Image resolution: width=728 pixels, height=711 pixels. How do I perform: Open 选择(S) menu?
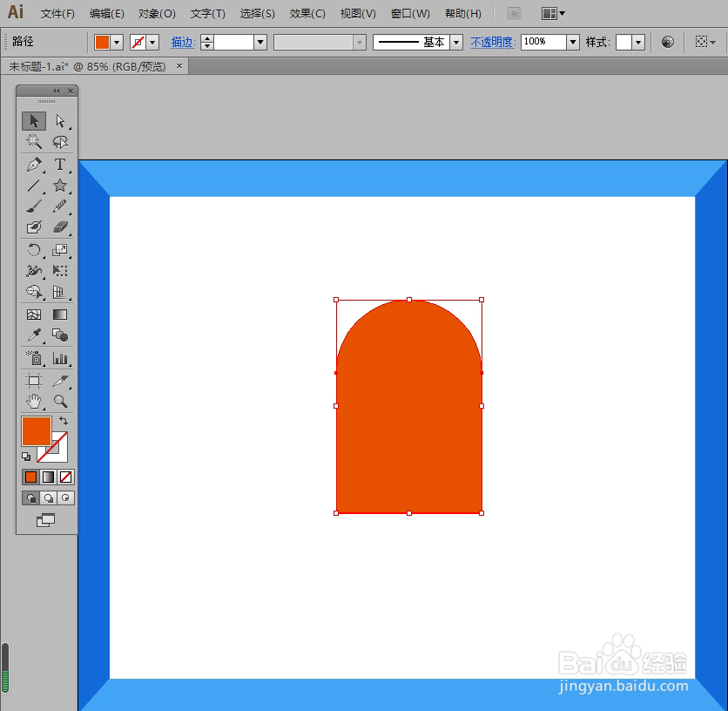pyautogui.click(x=257, y=14)
